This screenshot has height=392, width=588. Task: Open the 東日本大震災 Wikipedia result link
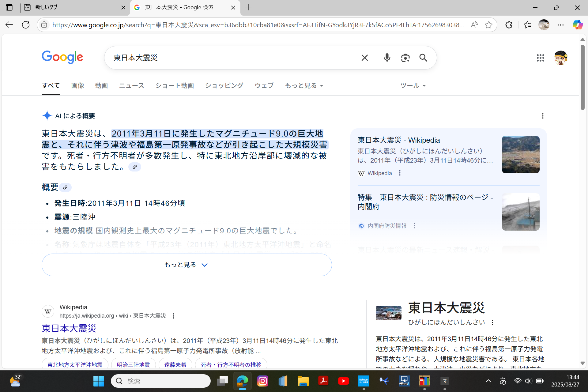point(69,328)
